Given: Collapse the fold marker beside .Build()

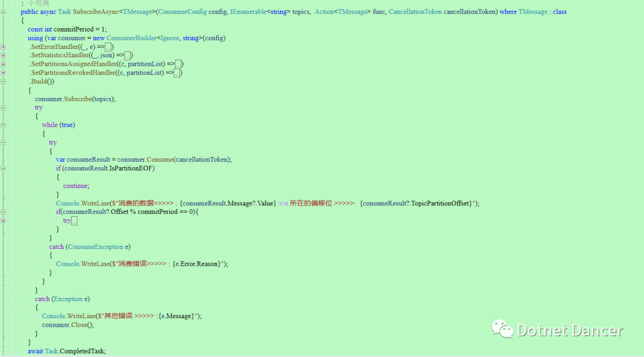Looking at the screenshot, I should pyautogui.click(x=4, y=81).
